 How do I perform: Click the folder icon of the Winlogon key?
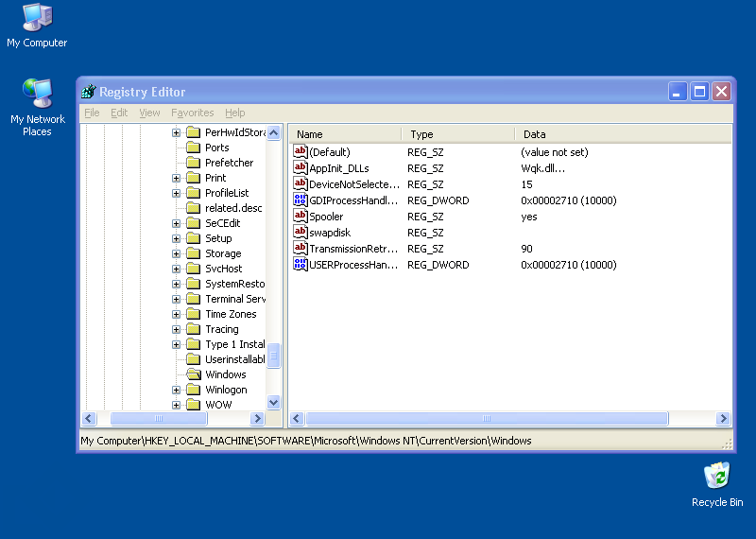pyautogui.click(x=194, y=390)
